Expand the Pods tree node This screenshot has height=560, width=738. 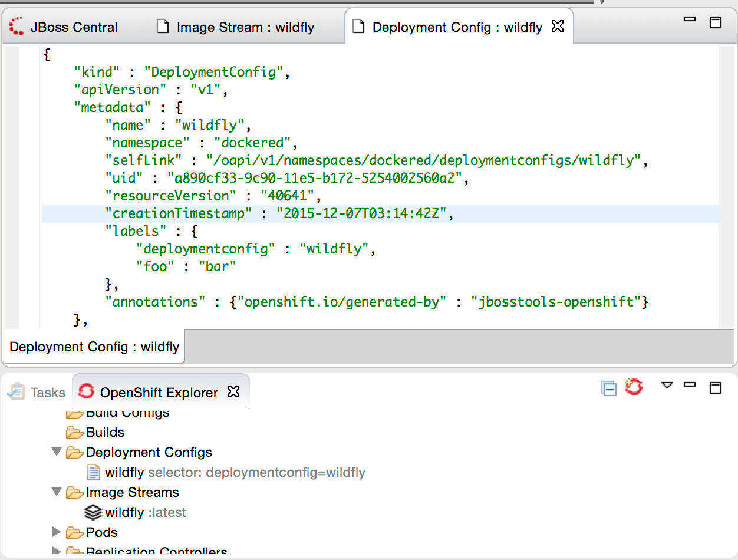pyautogui.click(x=57, y=532)
